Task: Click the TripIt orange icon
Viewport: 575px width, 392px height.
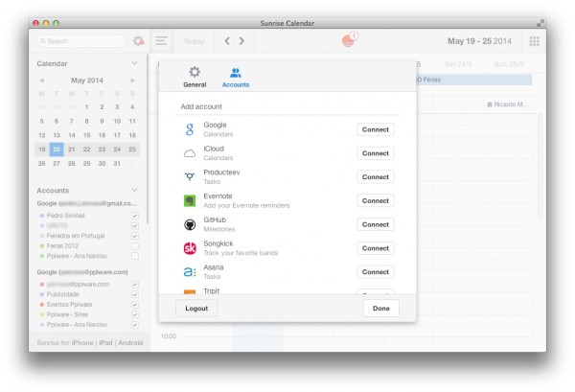Action: [x=190, y=291]
